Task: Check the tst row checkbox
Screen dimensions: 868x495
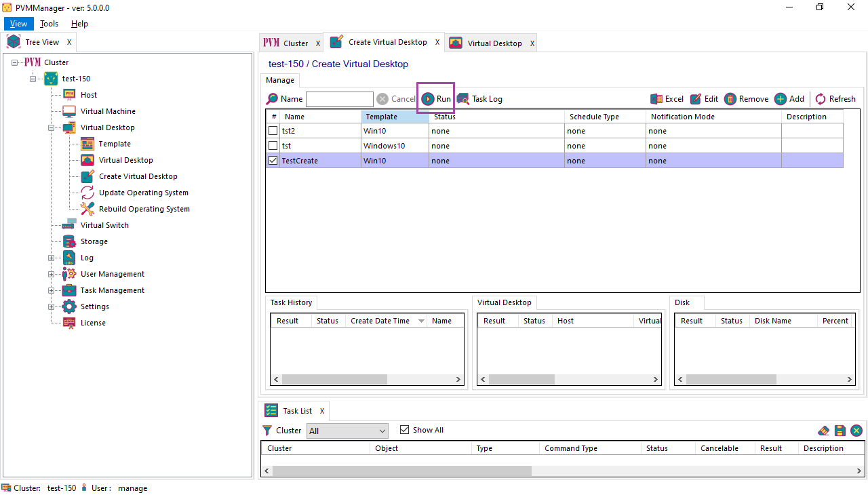Action: (x=273, y=146)
